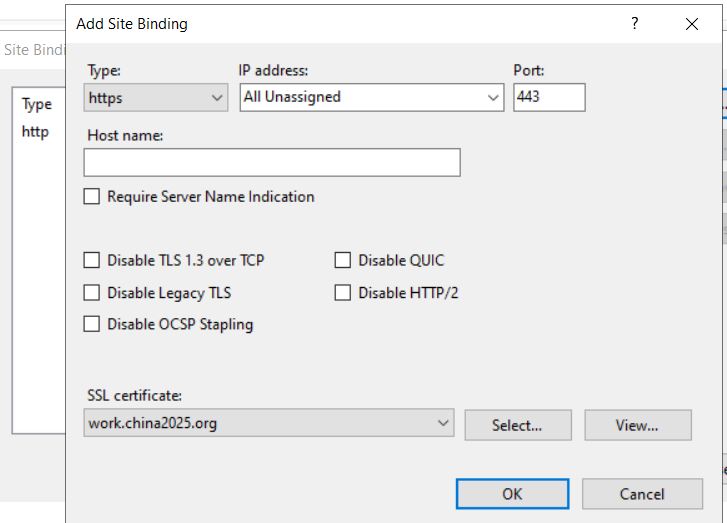Check Disable TLS 1.3 over TCP
The image size is (727, 523).
click(x=92, y=260)
